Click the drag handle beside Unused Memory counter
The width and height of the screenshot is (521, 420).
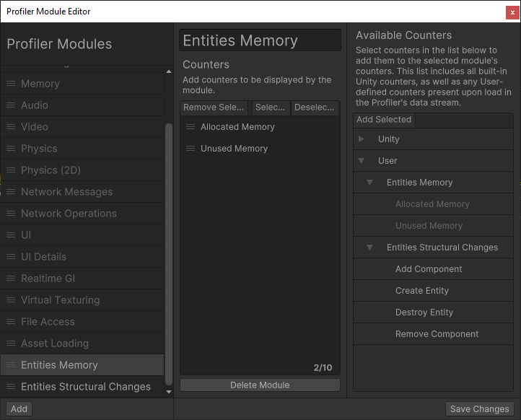(191, 148)
